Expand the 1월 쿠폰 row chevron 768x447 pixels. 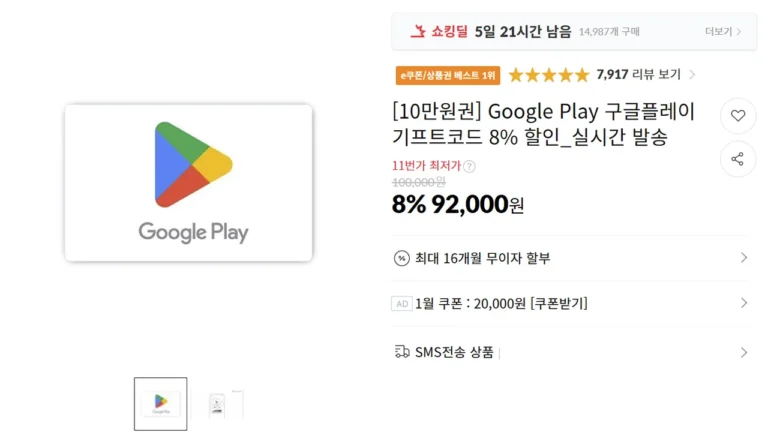743,303
